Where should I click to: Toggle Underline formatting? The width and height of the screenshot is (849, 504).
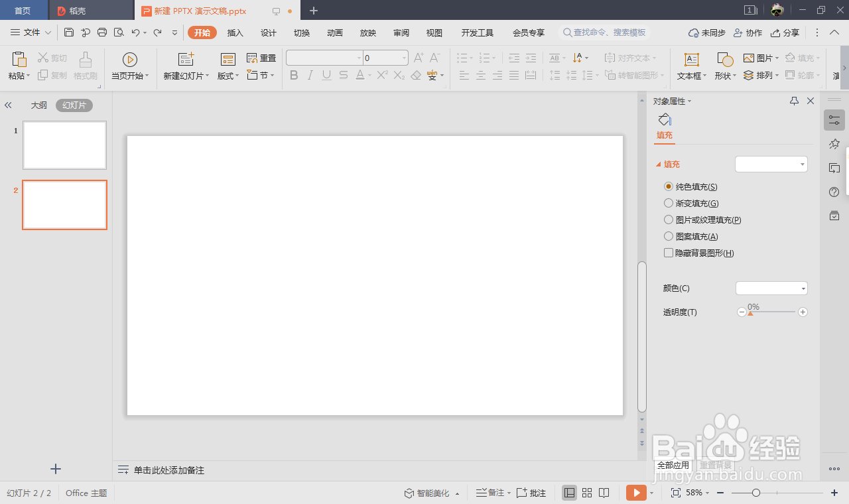tap(326, 76)
